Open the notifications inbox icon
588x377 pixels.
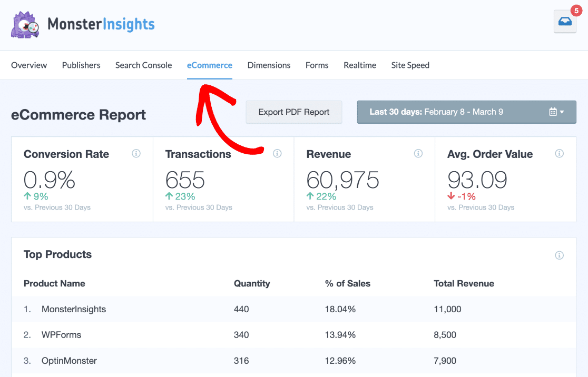(x=565, y=22)
